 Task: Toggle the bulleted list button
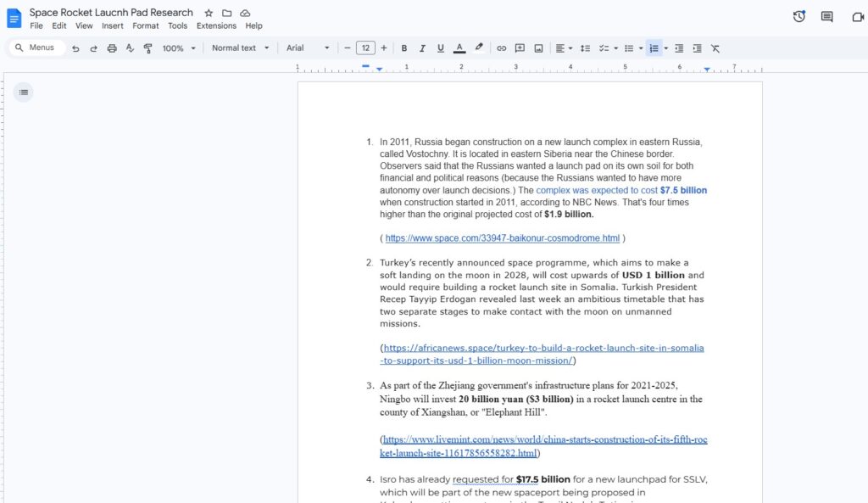(629, 48)
